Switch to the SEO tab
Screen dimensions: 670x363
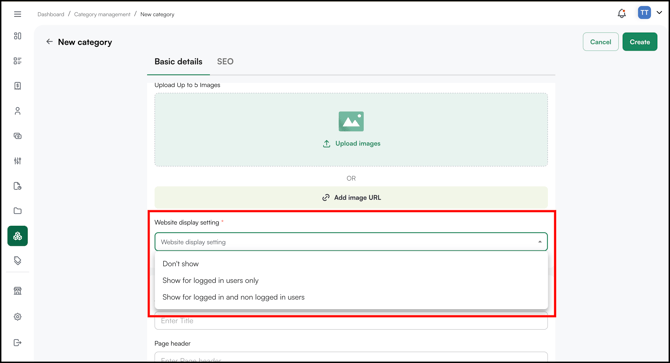click(225, 61)
